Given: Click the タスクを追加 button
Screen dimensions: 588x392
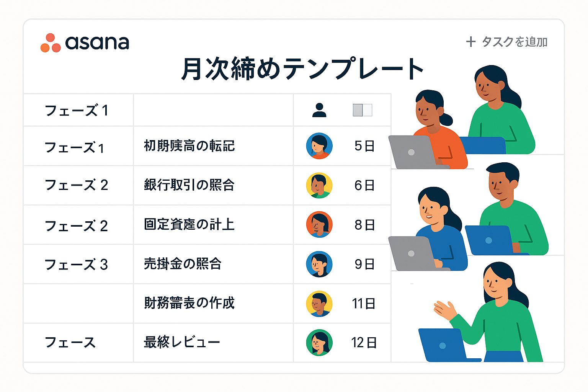Looking at the screenshot, I should point(507,42).
